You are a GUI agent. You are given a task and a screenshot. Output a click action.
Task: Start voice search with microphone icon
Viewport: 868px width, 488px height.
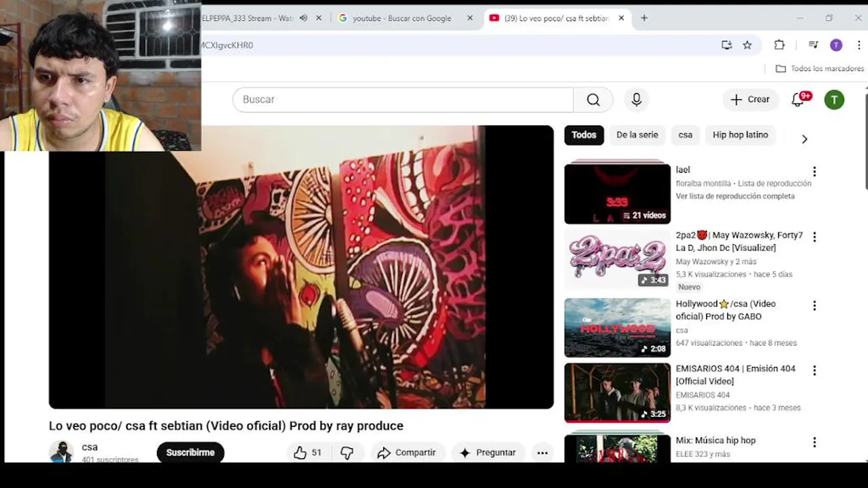tap(636, 100)
